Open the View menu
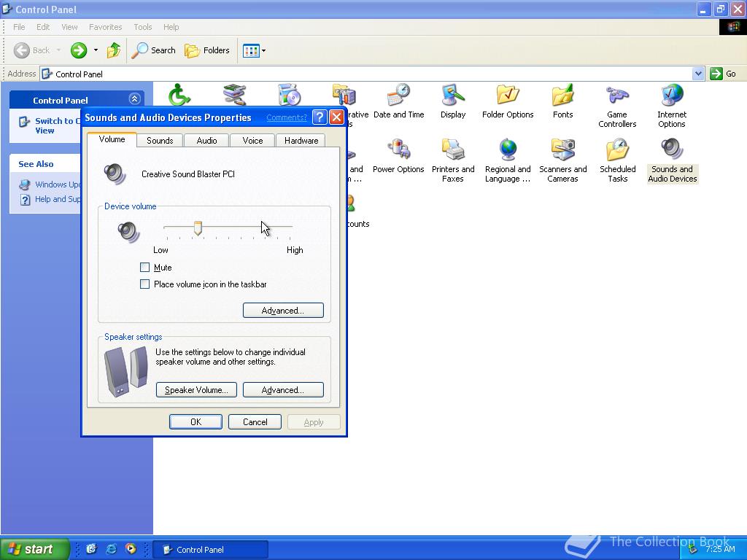747x560 pixels. click(x=69, y=27)
